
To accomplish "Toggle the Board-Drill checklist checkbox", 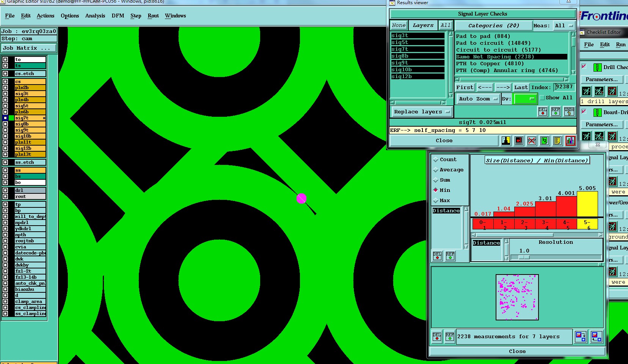I will click(x=584, y=111).
